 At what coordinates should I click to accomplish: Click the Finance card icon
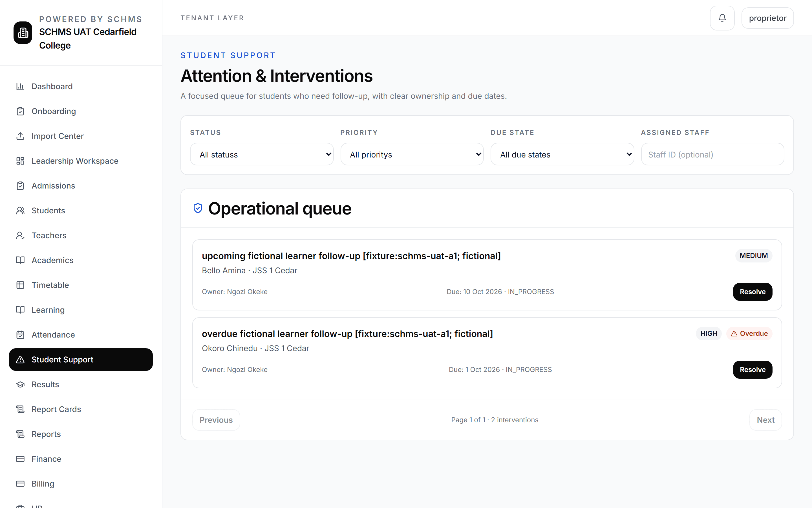pyautogui.click(x=21, y=459)
